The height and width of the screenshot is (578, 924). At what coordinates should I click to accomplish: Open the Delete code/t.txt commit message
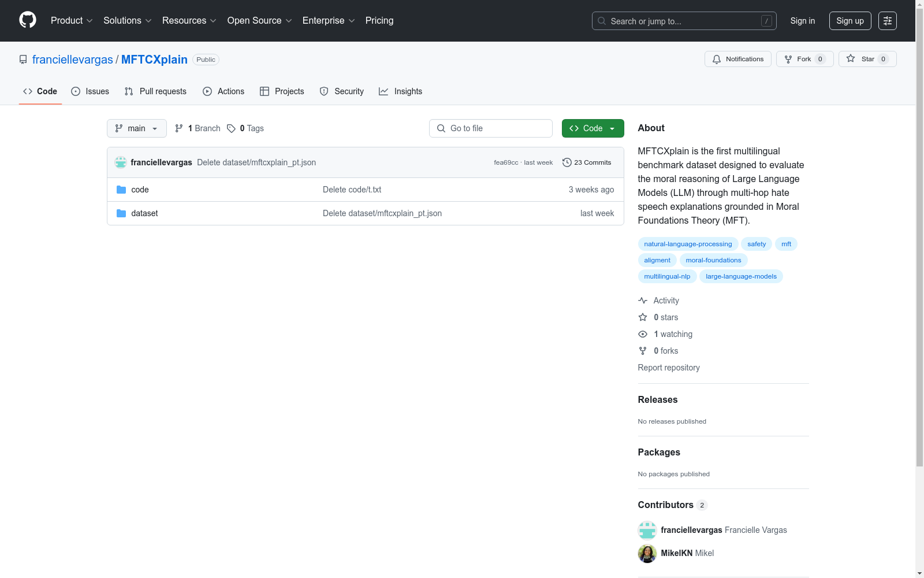pos(352,190)
